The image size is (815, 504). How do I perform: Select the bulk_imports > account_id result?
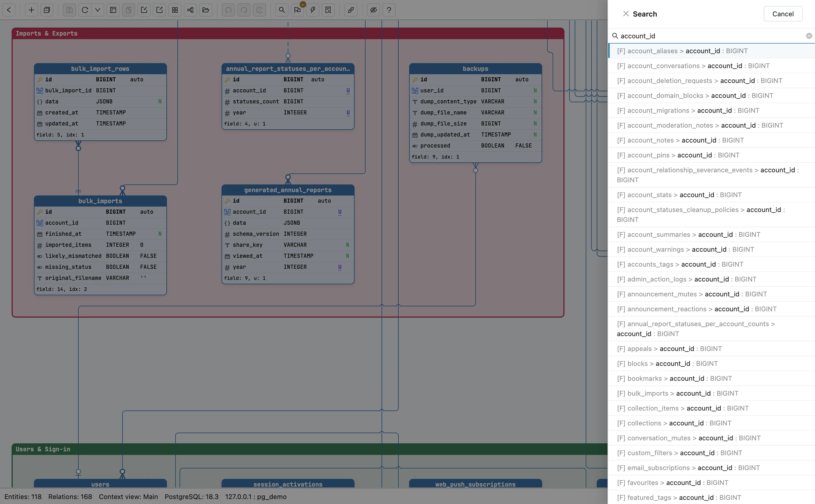711,393
